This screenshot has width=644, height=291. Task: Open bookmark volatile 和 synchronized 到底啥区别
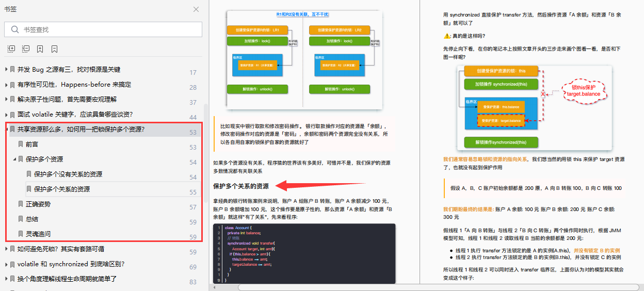click(x=71, y=264)
